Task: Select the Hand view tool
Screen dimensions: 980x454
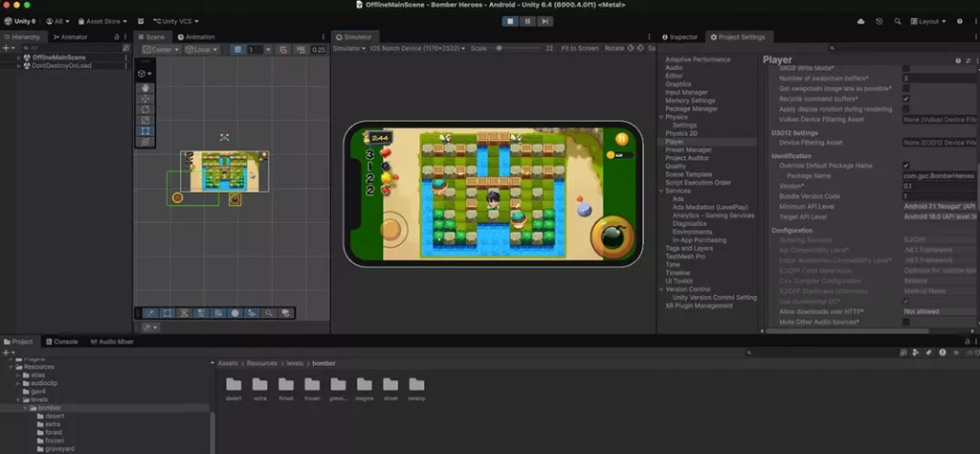Action: 145,88
